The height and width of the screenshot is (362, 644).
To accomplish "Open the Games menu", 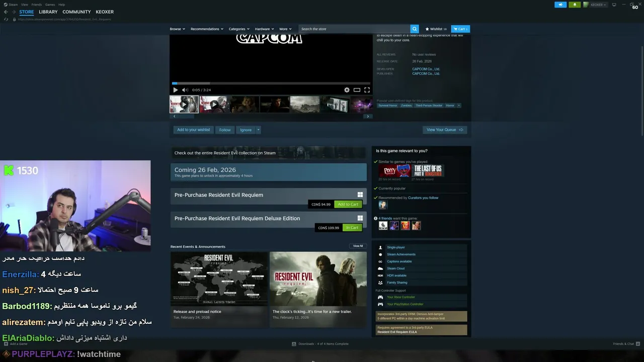I will (50, 5).
